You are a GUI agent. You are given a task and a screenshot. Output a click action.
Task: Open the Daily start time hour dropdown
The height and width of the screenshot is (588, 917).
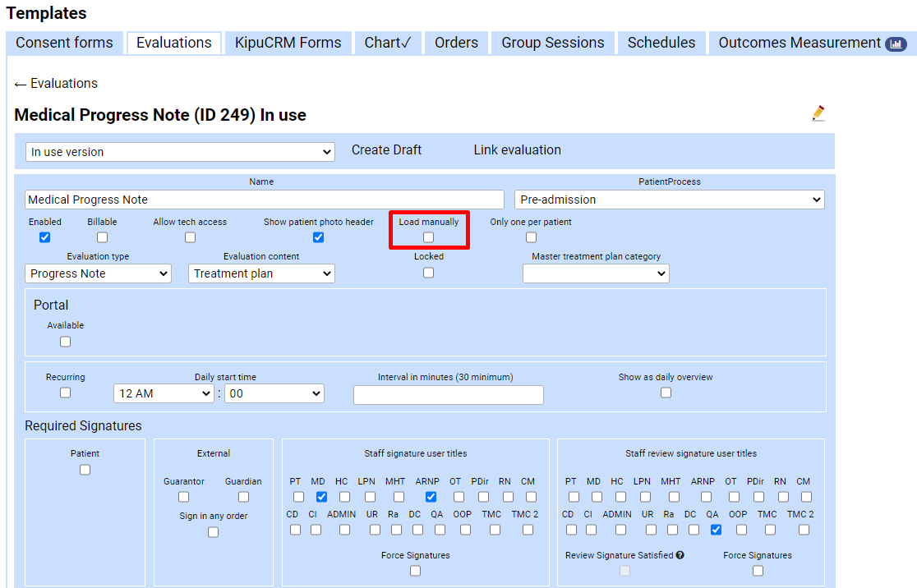pyautogui.click(x=163, y=393)
